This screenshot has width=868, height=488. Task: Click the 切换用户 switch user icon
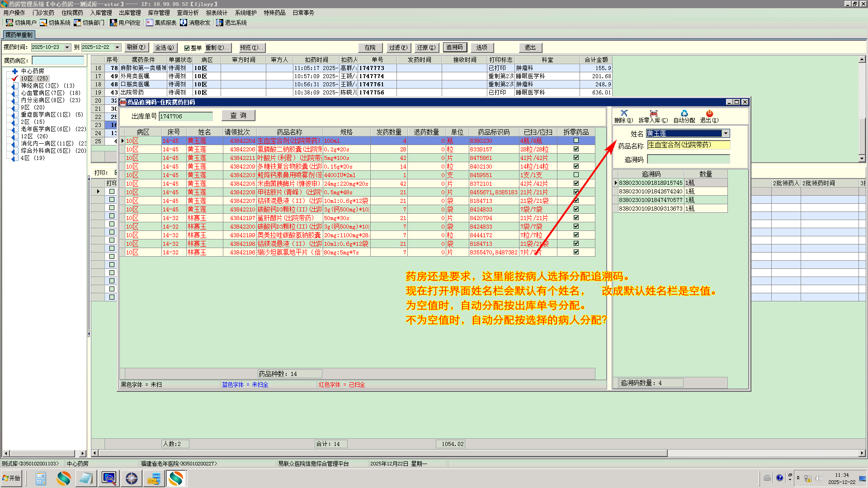click(x=9, y=23)
